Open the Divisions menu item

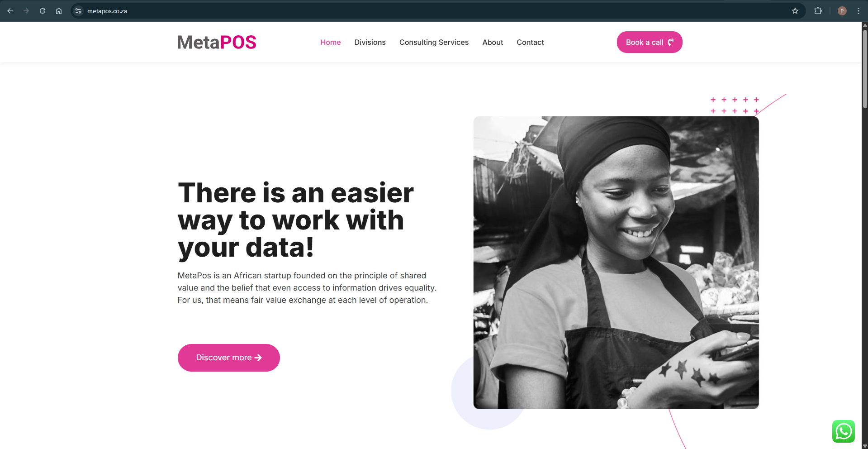[x=370, y=42]
